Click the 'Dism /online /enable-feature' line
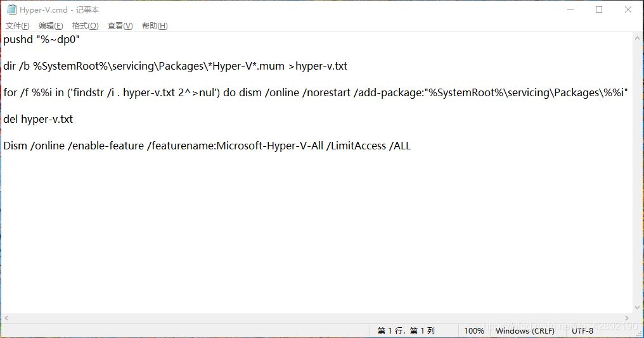 point(207,146)
